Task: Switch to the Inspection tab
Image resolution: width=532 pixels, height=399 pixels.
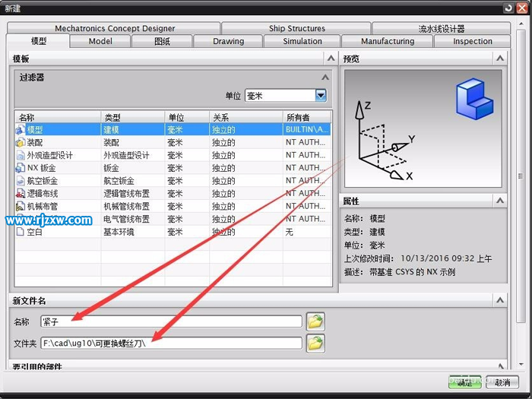Action: (472, 41)
